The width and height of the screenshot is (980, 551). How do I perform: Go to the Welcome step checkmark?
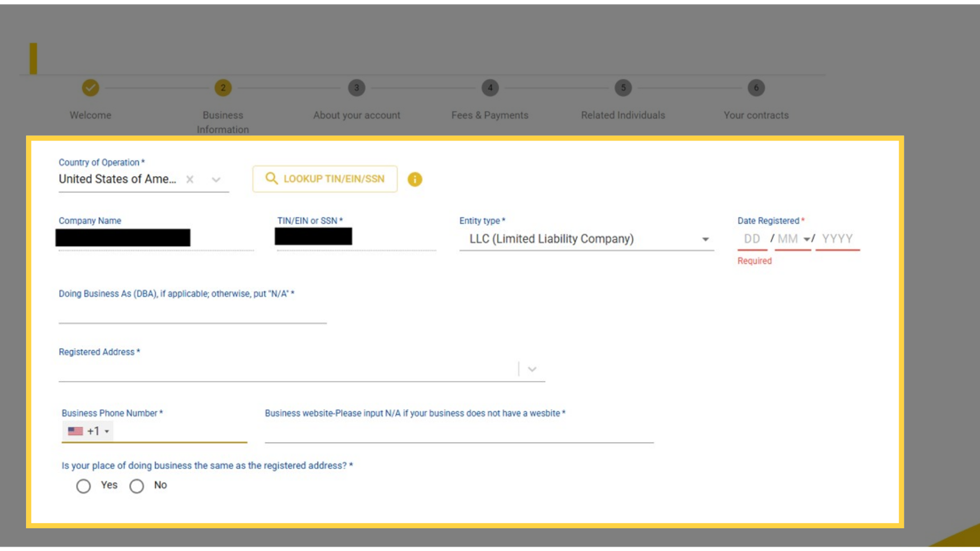90,88
